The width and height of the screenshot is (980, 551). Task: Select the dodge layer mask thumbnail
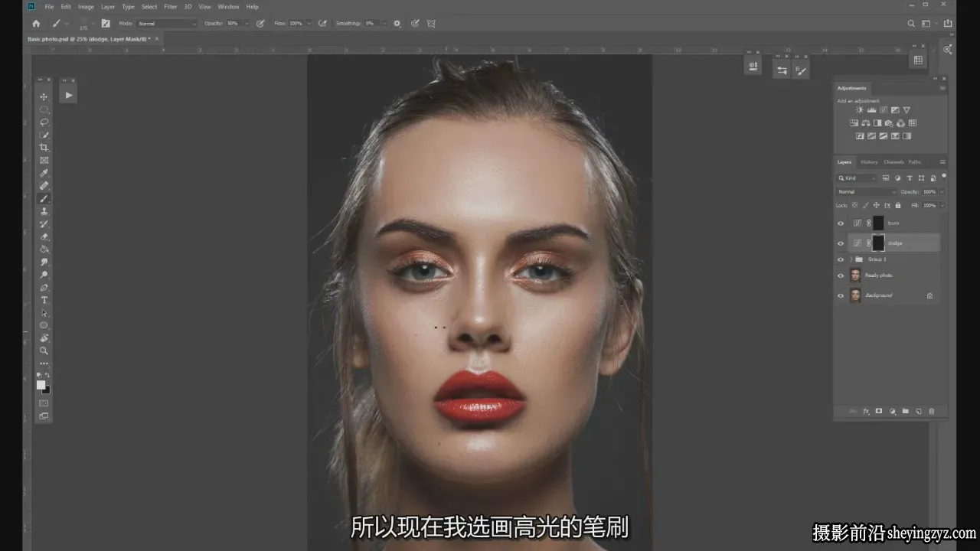(878, 243)
